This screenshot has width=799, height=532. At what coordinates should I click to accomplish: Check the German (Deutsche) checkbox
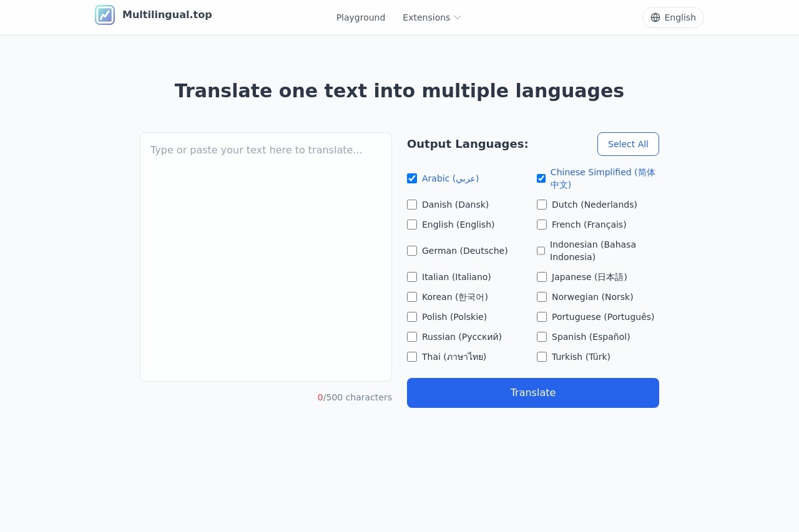pyautogui.click(x=412, y=251)
